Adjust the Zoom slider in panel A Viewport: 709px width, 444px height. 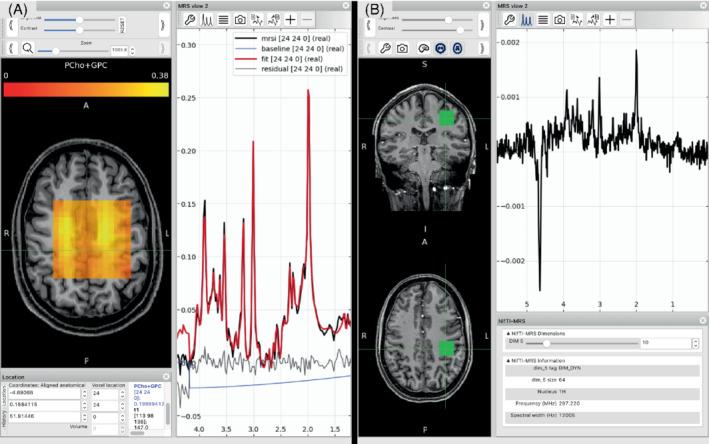72,51
